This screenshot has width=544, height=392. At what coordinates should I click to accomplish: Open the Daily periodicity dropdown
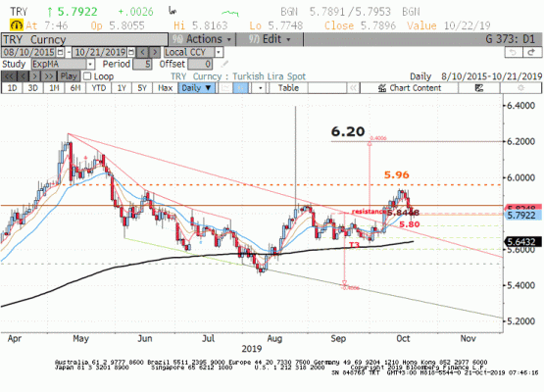pyautogui.click(x=197, y=88)
